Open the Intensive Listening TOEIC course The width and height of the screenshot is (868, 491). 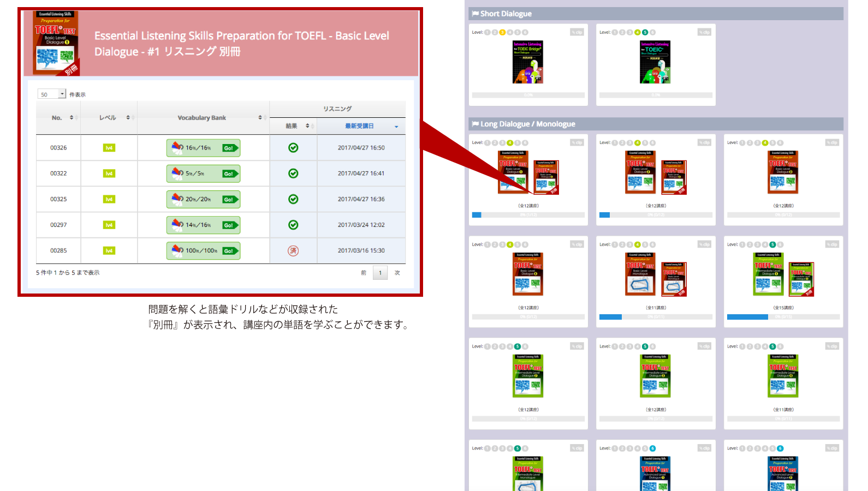pyautogui.click(x=655, y=62)
